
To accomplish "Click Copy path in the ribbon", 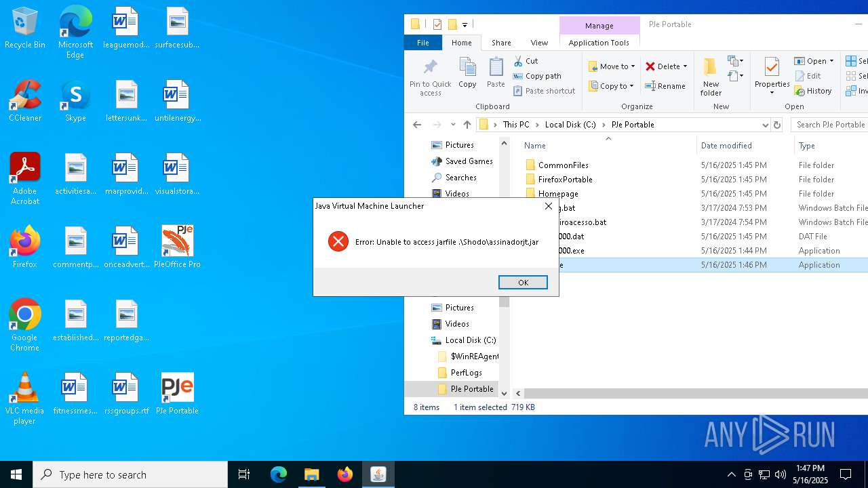I will (537, 76).
